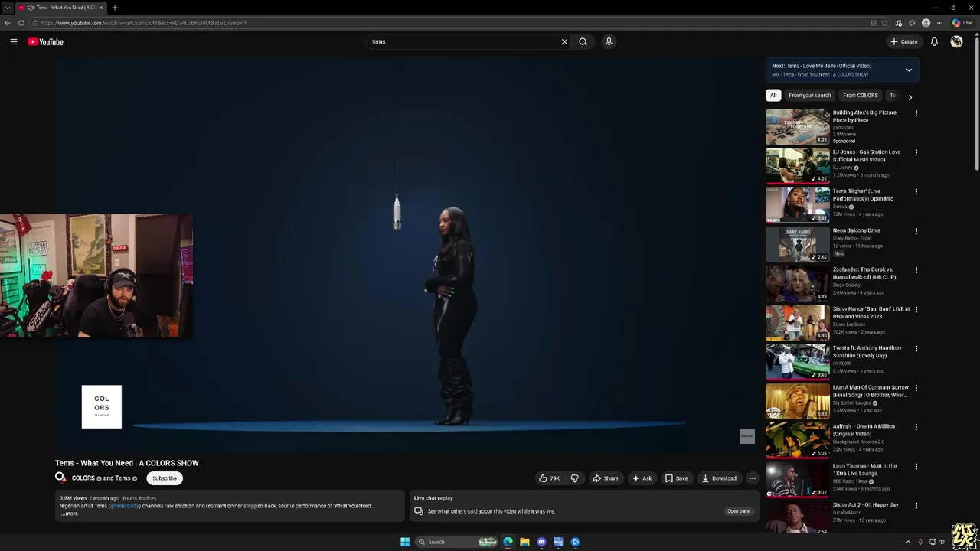Open the notifications bell
The height and width of the screenshot is (551, 980).
[934, 42]
